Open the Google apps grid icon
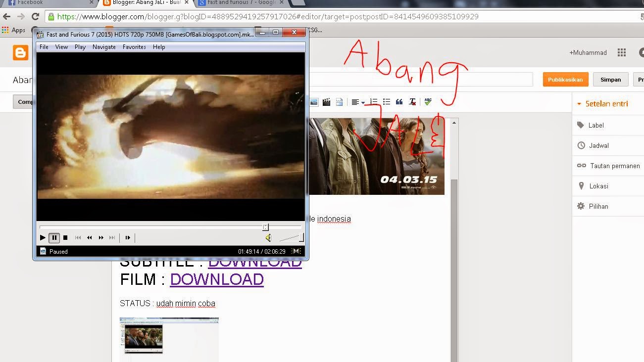The height and width of the screenshot is (362, 644). pyautogui.click(x=622, y=52)
